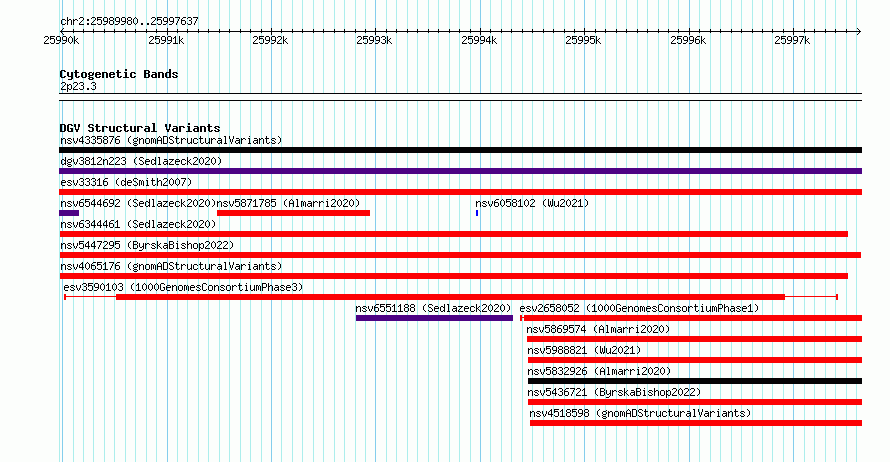The image size is (890, 462).
Task: Open the nsv5871785 Almarri2020 label
Action: tap(288, 203)
